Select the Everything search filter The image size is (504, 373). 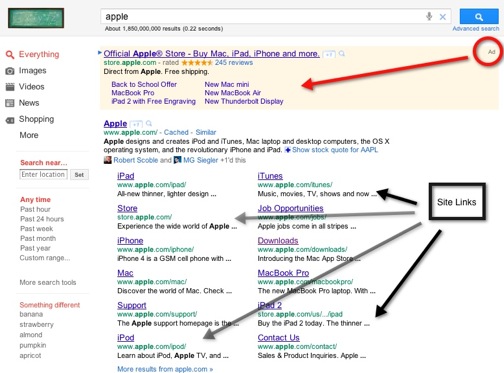coord(39,54)
